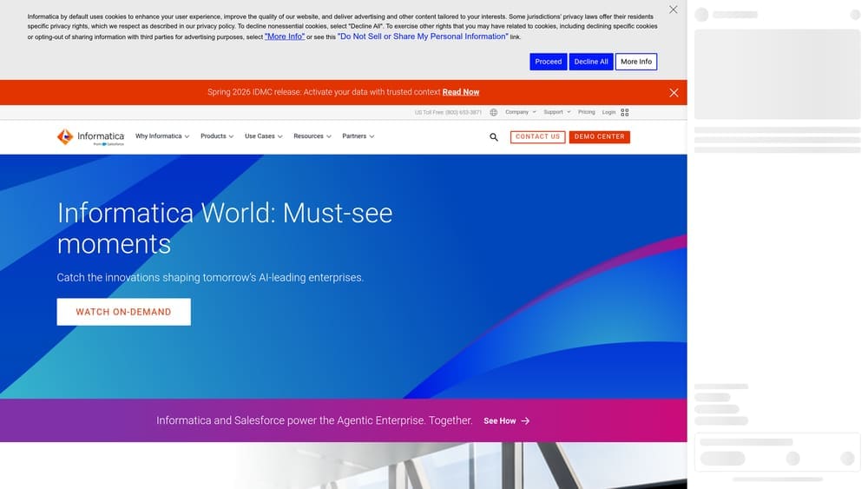Open Do Not Sell or Share My Personal Information link
868x489 pixels.
click(423, 36)
